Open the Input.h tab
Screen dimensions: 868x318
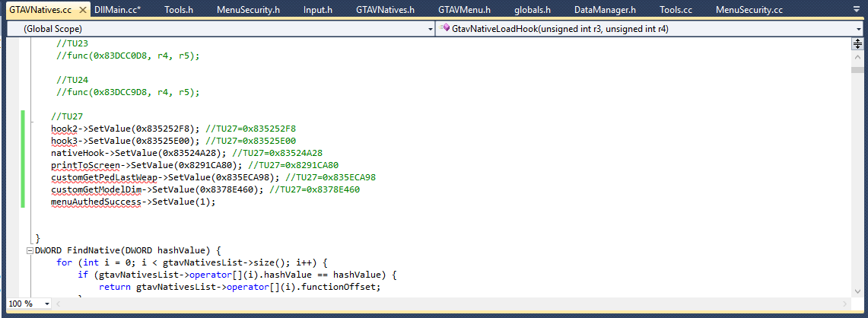coord(318,10)
